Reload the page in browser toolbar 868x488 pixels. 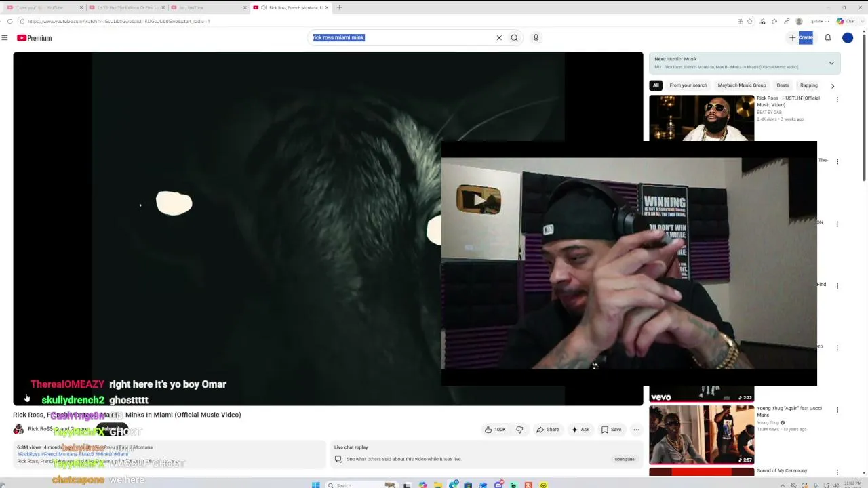(x=10, y=21)
